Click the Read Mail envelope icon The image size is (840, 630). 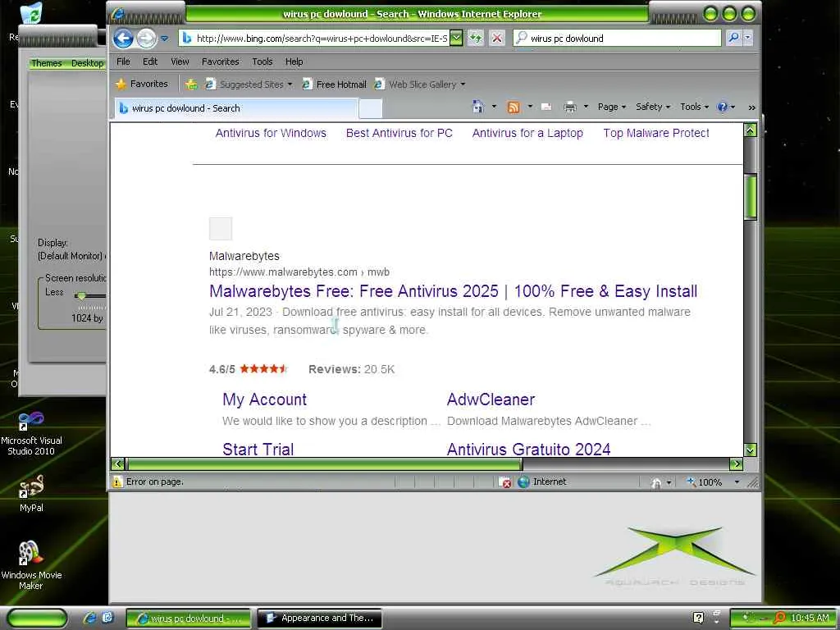pos(546,107)
